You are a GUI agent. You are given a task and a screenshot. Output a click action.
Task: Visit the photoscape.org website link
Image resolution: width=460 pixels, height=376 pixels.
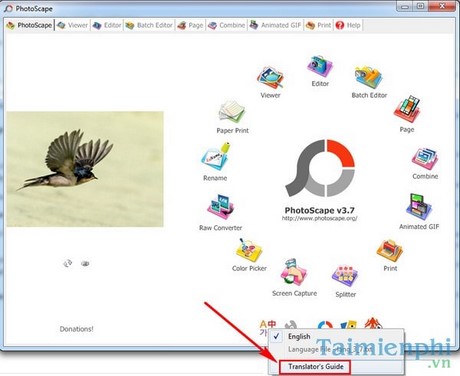pos(319,219)
